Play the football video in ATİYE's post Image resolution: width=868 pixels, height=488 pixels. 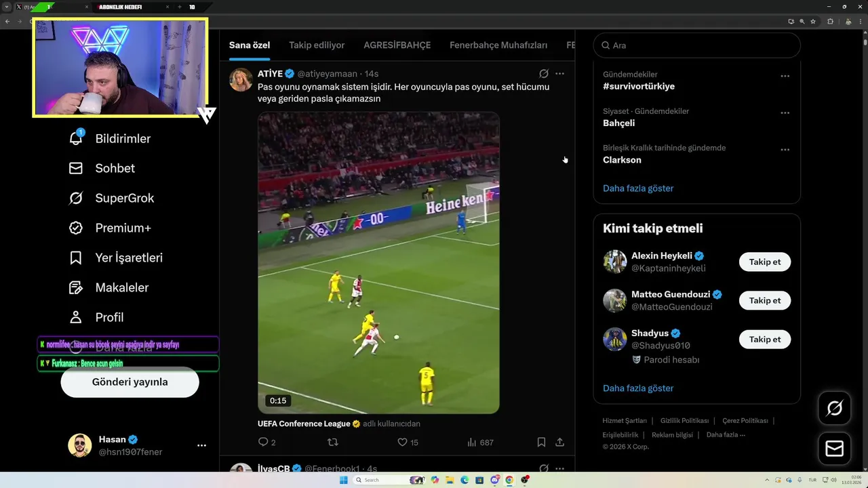378,263
